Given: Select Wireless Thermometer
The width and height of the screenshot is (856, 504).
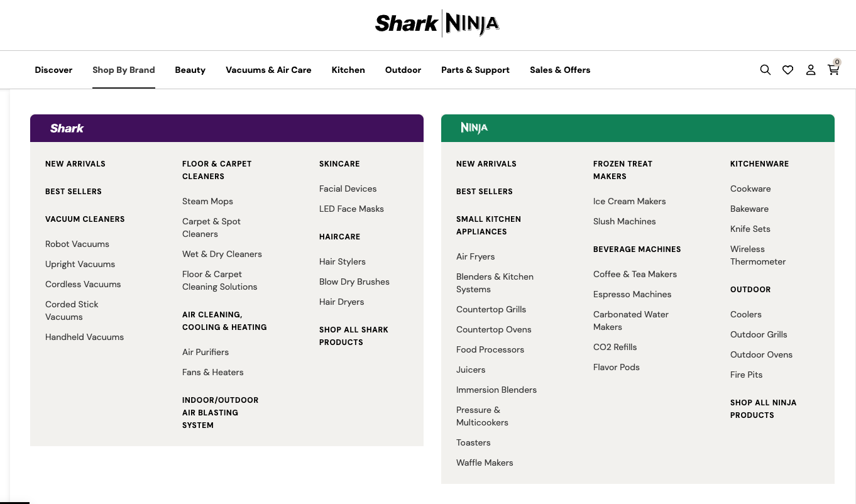Looking at the screenshot, I should (x=758, y=255).
